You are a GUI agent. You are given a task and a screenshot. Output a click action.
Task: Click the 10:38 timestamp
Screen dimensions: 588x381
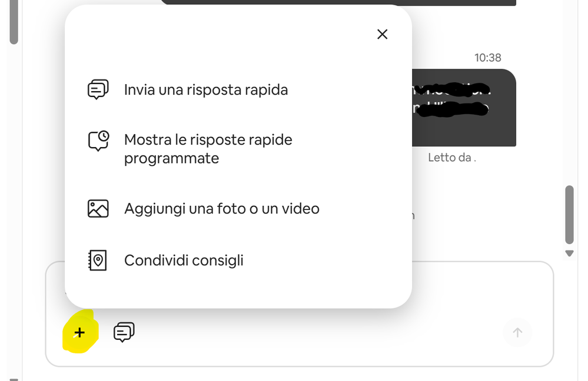point(487,57)
